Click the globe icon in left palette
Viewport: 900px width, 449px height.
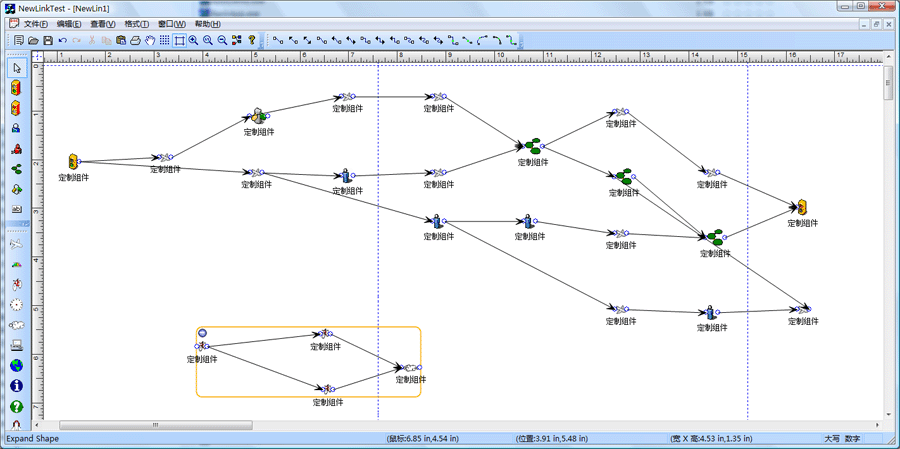(16, 366)
